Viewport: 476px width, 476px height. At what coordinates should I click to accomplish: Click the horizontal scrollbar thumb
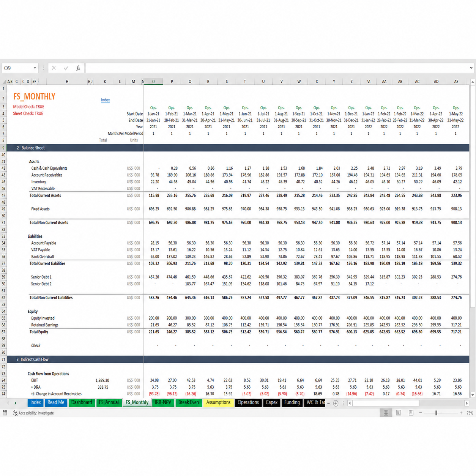[386, 403]
